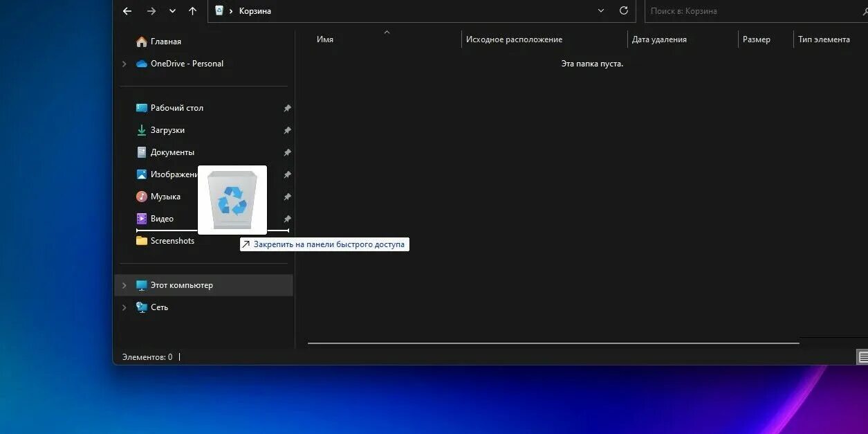Select Этот компьютер in sidebar
The width and height of the screenshot is (868, 434).
[182, 285]
